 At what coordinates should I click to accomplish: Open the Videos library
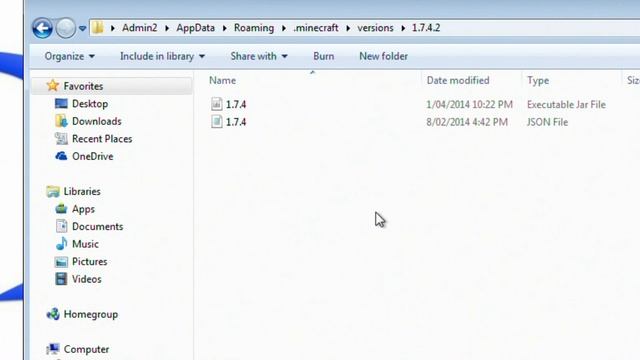point(87,279)
